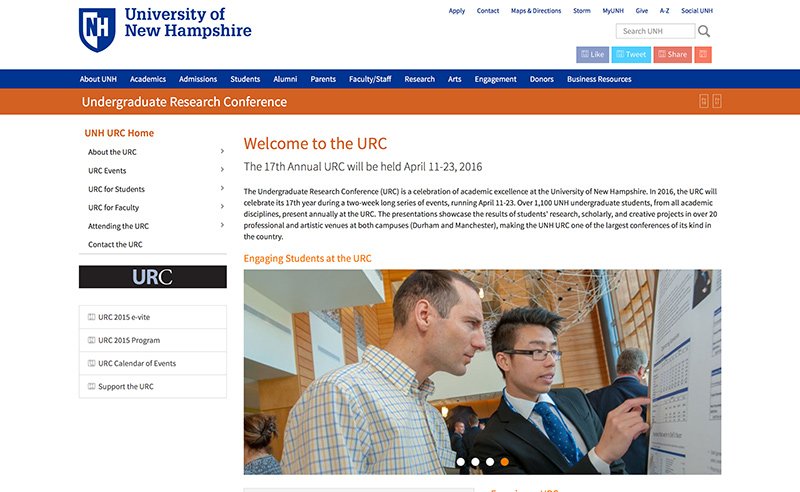Open the Contact the URC sidebar link

point(115,244)
